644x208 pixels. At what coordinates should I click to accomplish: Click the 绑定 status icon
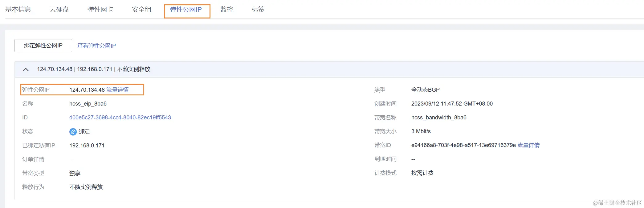[73, 132]
